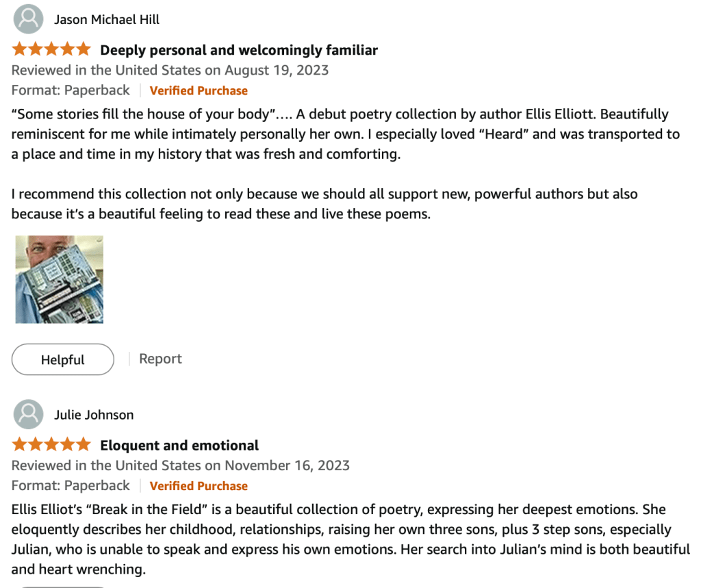Click the five-star rating on Jason's review
Image resolution: width=701 pixels, height=588 pixels.
tap(51, 49)
